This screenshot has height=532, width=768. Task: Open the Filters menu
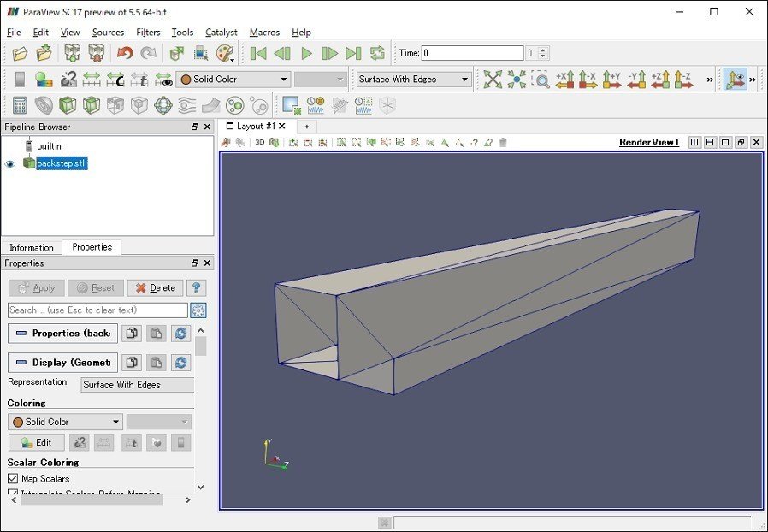148,33
